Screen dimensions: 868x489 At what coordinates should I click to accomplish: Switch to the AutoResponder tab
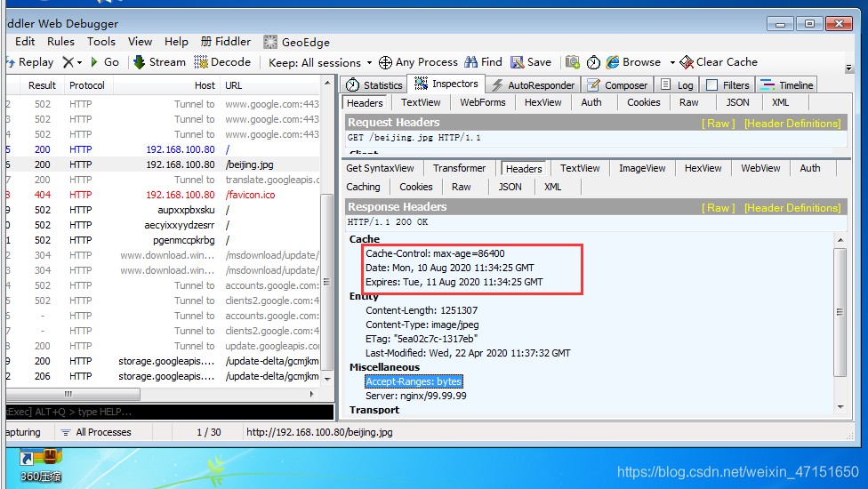533,85
